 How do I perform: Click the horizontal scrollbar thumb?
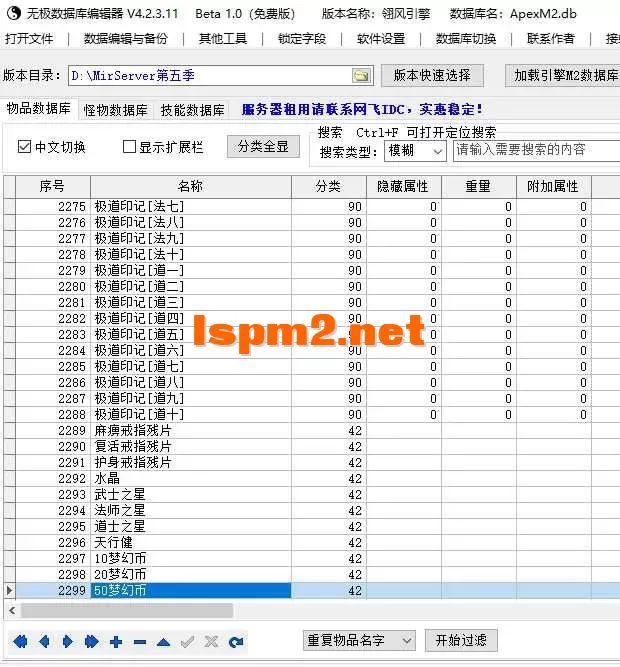(x=127, y=611)
